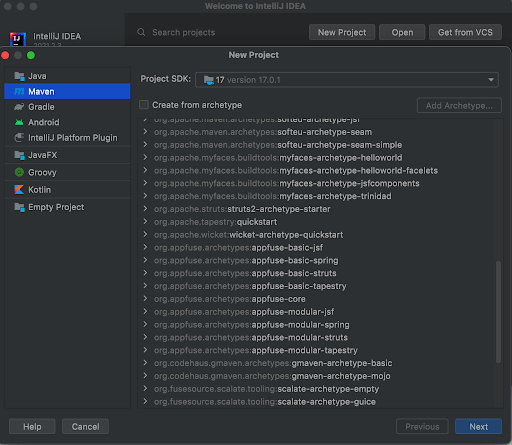
Task: Click the Next button
Action: point(478,427)
